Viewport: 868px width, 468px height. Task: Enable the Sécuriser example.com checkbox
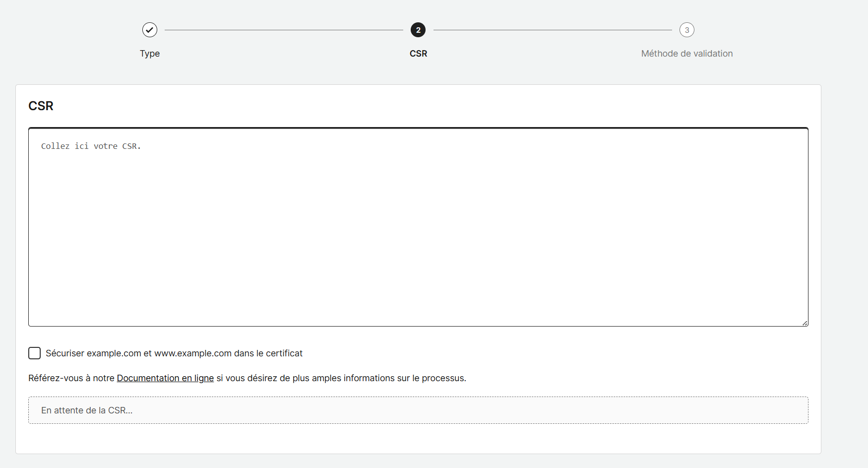[x=34, y=353]
